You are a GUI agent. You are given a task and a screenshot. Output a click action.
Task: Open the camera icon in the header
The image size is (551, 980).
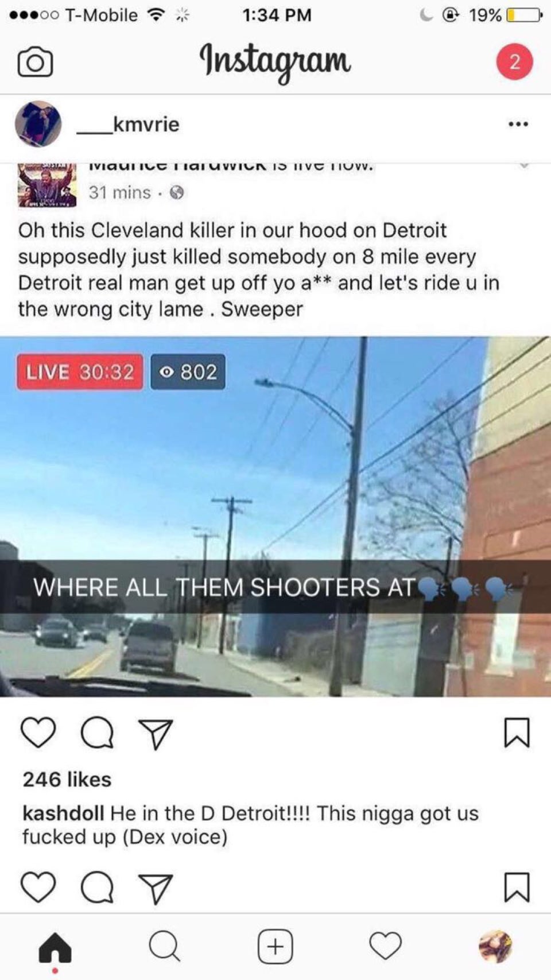coord(35,62)
